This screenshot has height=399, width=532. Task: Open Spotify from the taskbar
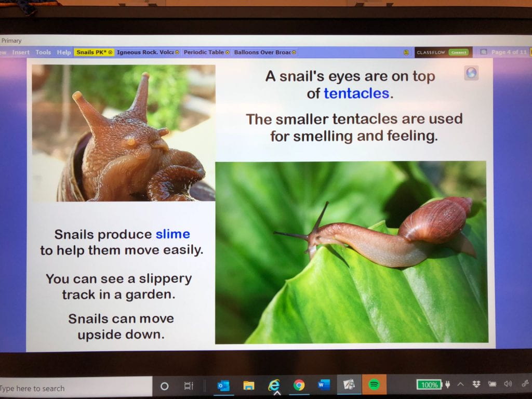tap(374, 384)
